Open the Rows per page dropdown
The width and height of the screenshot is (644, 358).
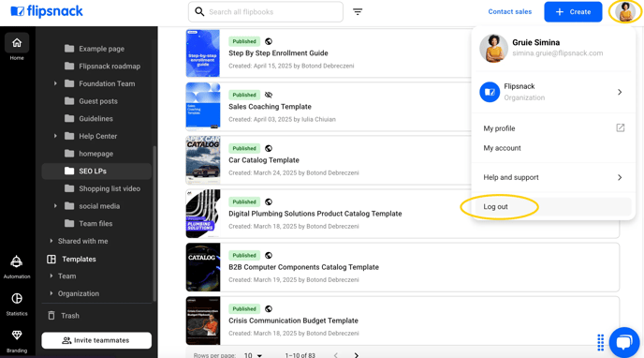point(253,355)
